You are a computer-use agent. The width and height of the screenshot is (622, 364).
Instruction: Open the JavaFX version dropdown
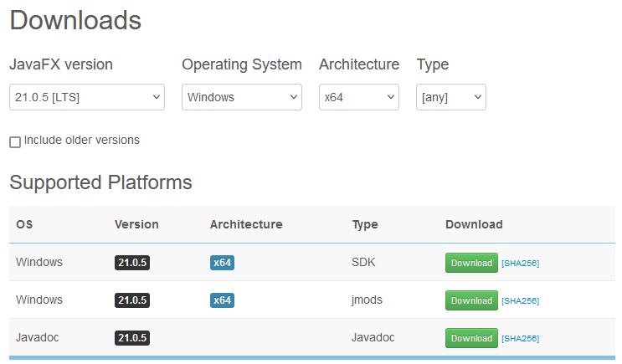(x=87, y=97)
